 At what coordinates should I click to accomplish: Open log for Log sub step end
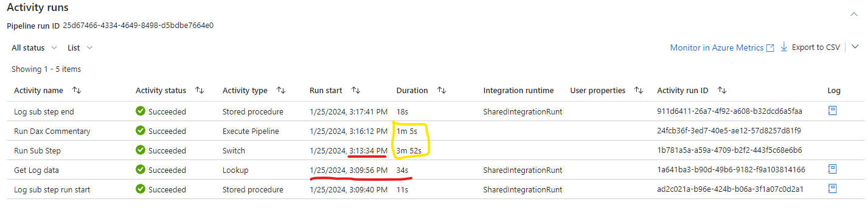tap(833, 111)
